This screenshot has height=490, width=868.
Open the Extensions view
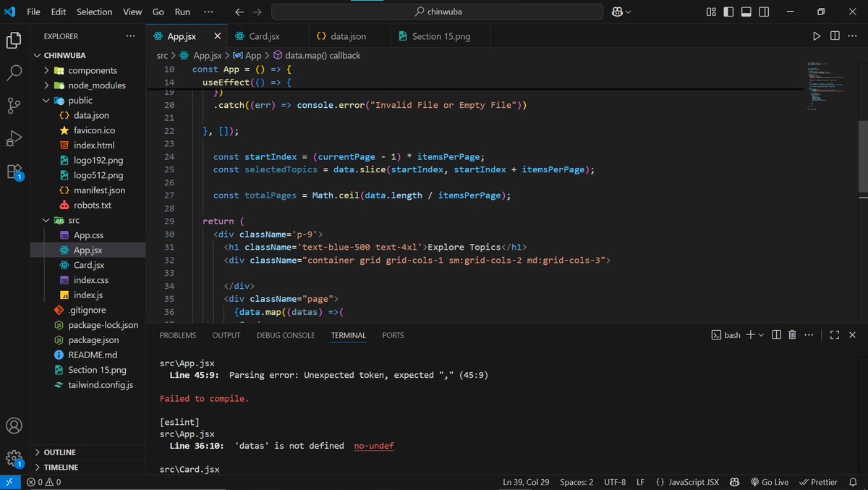14,172
